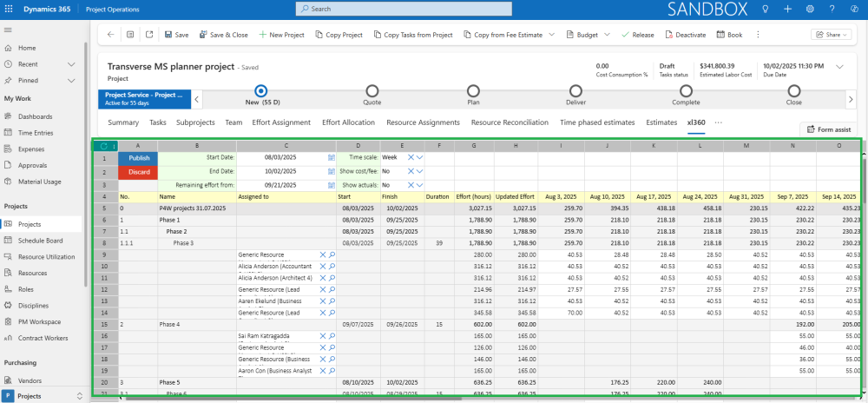Viewport: 868px width, 403px height.
Task: Select the Deliver stage circle
Action: click(x=576, y=90)
